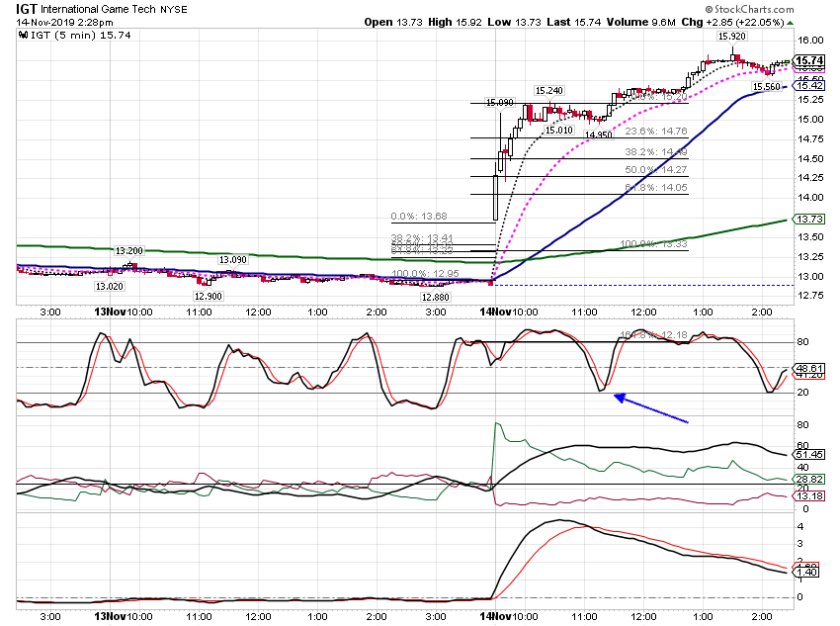The height and width of the screenshot is (626, 840).
Task: Click the green 28.82 indicator value flag
Action: [809, 480]
